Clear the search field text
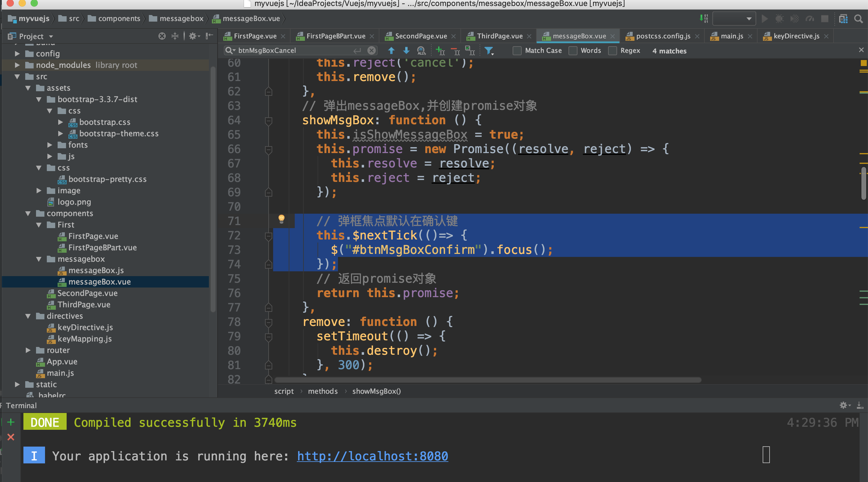This screenshot has width=868, height=482. click(x=371, y=50)
